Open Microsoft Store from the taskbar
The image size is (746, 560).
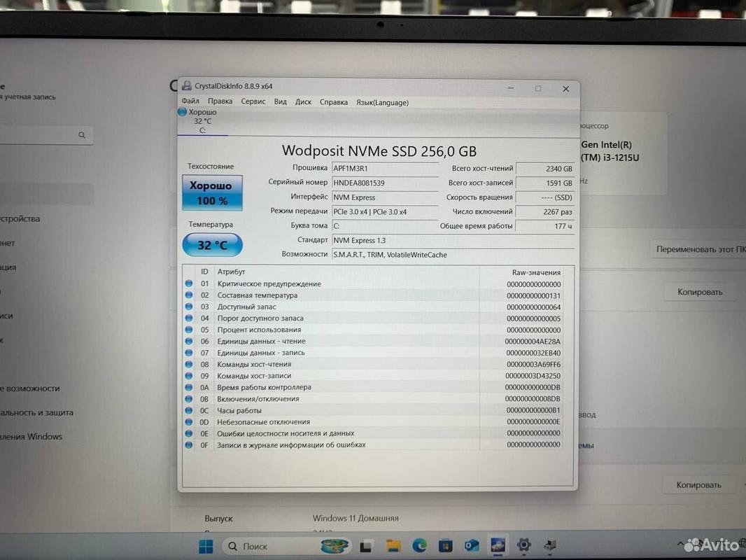point(445,546)
